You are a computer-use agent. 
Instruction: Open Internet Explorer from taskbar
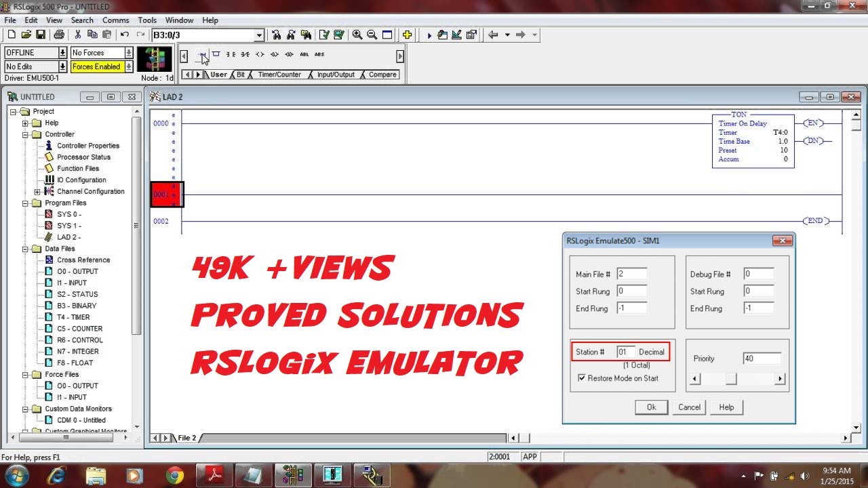[56, 475]
